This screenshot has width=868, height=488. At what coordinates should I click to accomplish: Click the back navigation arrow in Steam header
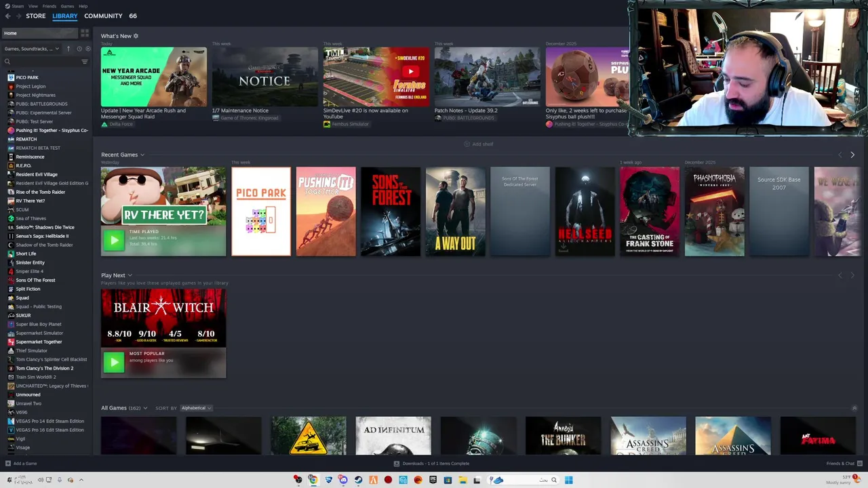(9, 16)
